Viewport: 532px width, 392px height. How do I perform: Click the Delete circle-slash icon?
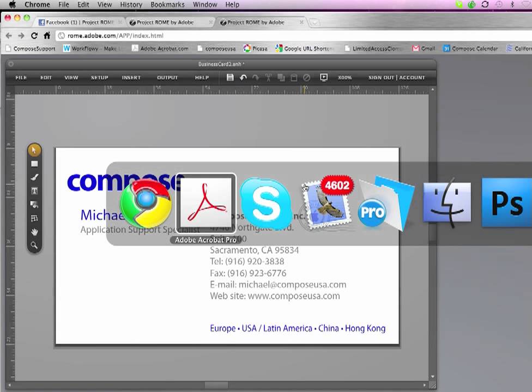(306, 78)
